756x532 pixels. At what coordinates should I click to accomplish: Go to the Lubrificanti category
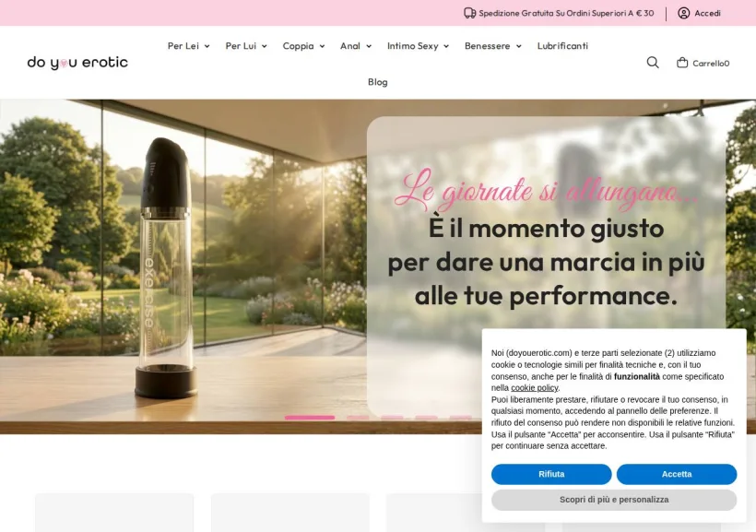click(x=562, y=46)
